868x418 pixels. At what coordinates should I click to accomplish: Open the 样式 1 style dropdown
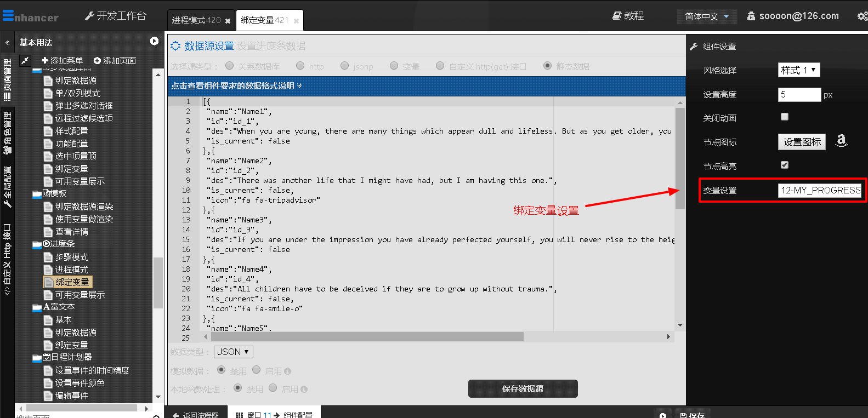coord(798,70)
